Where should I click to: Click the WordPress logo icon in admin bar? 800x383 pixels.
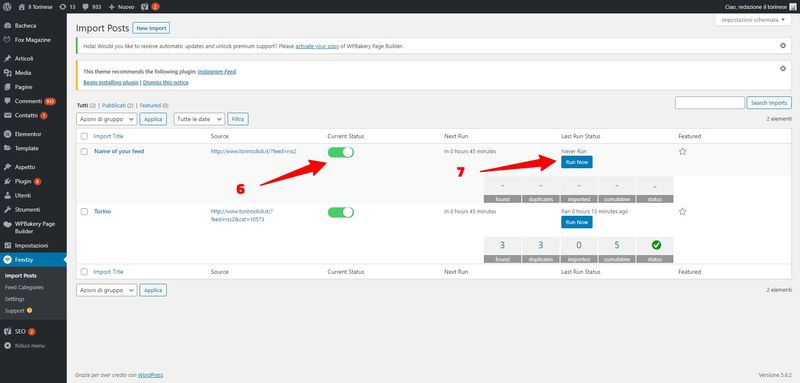coord(7,7)
